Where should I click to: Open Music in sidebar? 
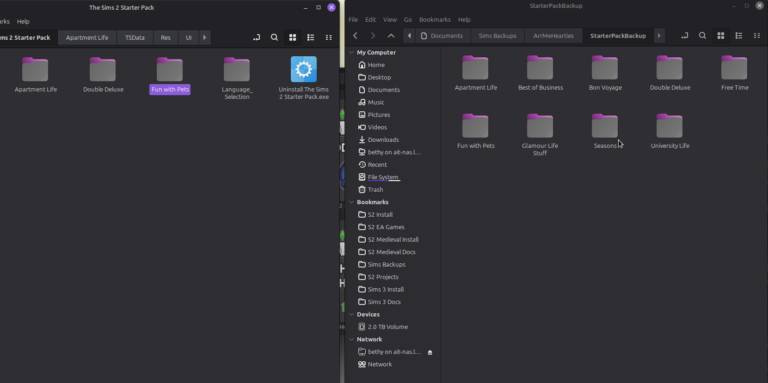pos(376,102)
